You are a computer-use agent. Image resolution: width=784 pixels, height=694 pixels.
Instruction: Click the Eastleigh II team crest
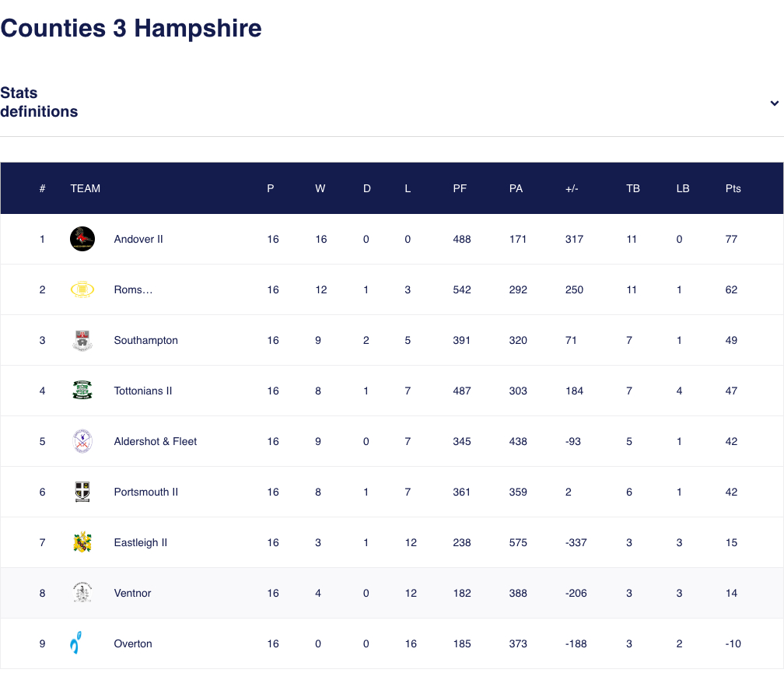point(82,542)
